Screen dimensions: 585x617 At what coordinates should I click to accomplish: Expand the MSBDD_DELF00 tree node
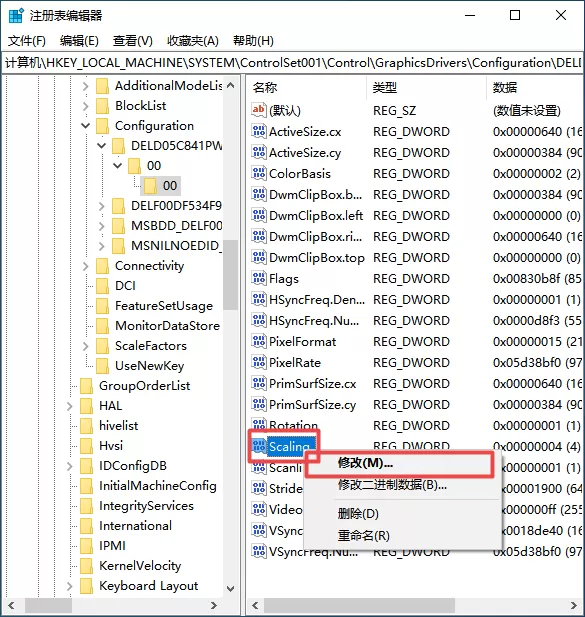[x=101, y=226]
